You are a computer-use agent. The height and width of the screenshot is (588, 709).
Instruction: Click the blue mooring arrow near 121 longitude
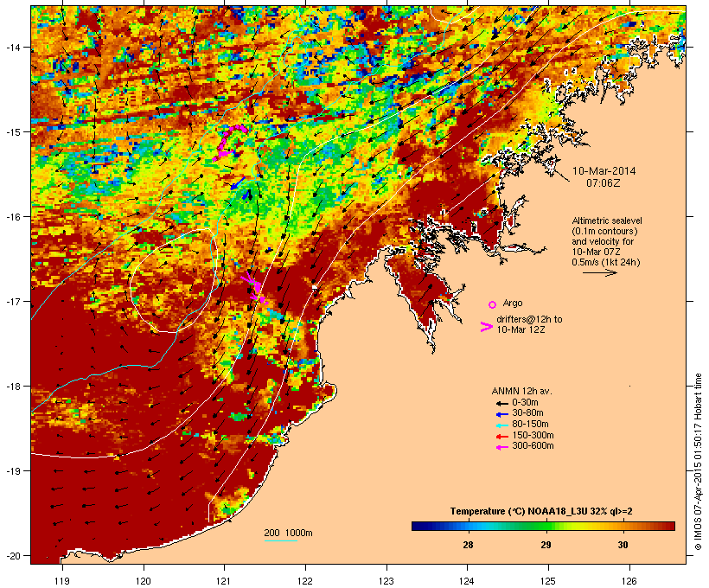pos(238,182)
